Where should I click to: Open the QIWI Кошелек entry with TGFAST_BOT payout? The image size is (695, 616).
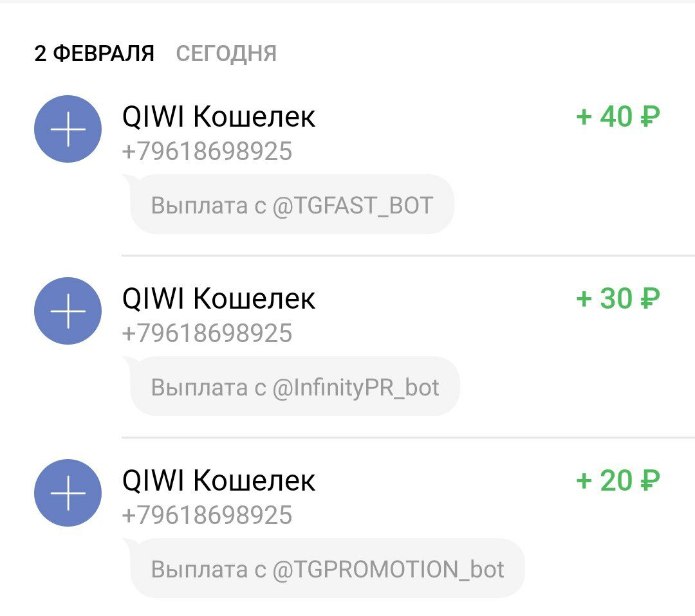pyautogui.click(x=219, y=118)
